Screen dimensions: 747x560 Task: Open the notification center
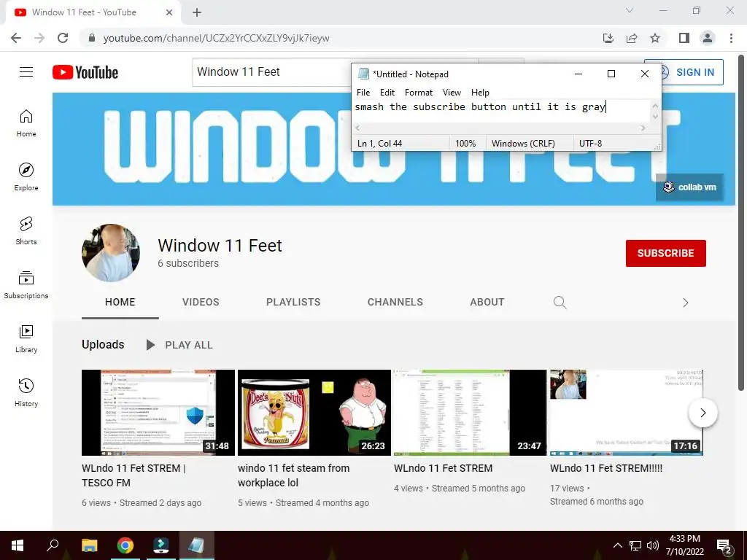724,547
